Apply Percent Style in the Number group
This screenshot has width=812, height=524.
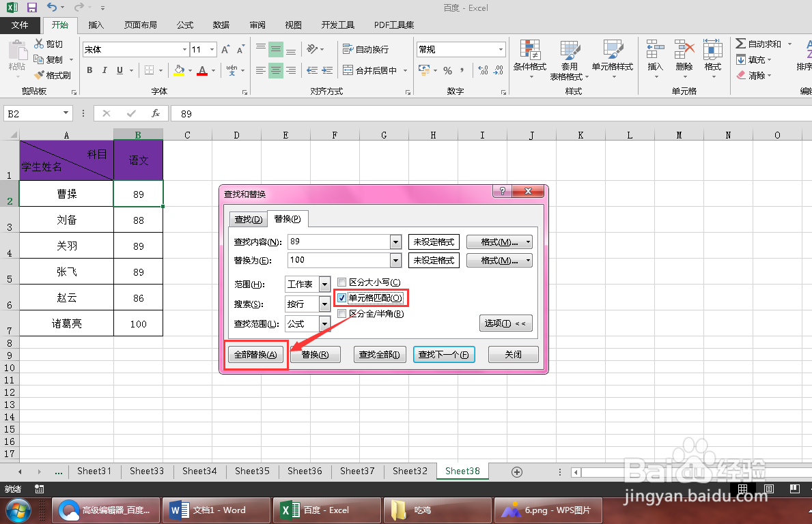(448, 70)
